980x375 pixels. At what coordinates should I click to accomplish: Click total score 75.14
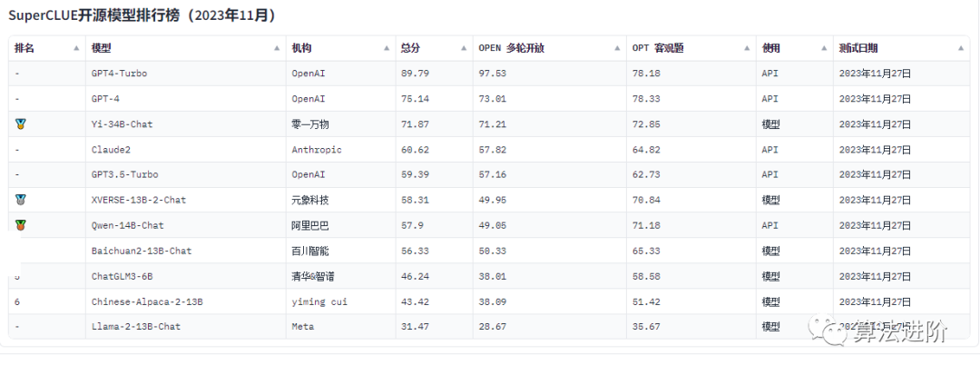415,99
